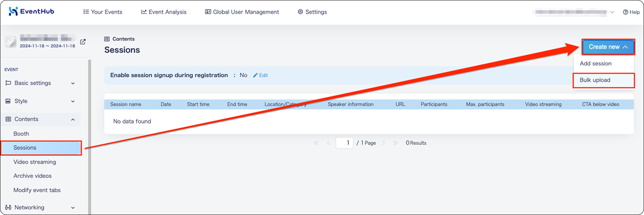Viewport: 644px width, 215px height.
Task: Click the Date column header
Action: [166, 104]
